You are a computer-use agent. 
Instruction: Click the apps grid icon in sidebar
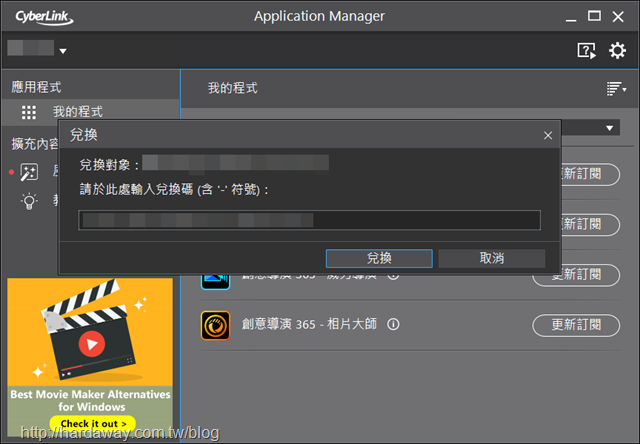point(29,112)
